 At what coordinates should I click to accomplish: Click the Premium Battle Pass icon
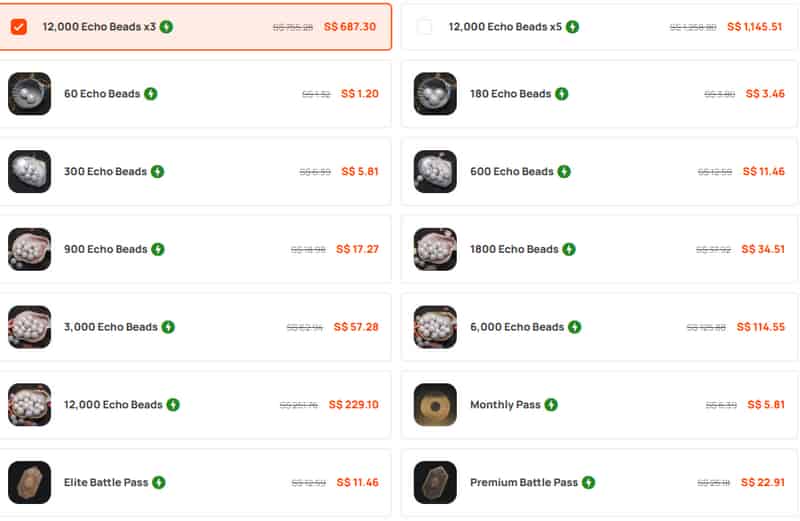point(435,482)
